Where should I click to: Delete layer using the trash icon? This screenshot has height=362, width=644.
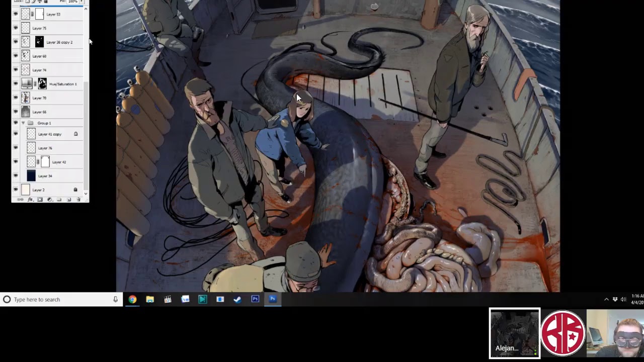(78, 200)
